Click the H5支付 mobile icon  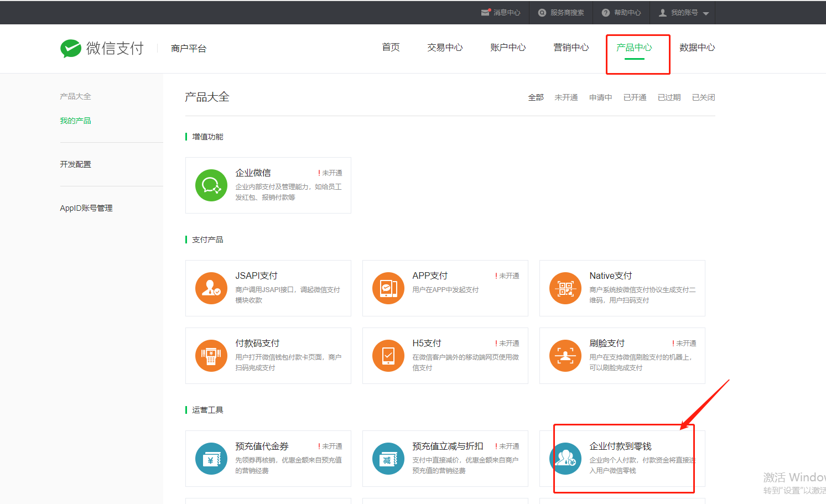click(388, 356)
